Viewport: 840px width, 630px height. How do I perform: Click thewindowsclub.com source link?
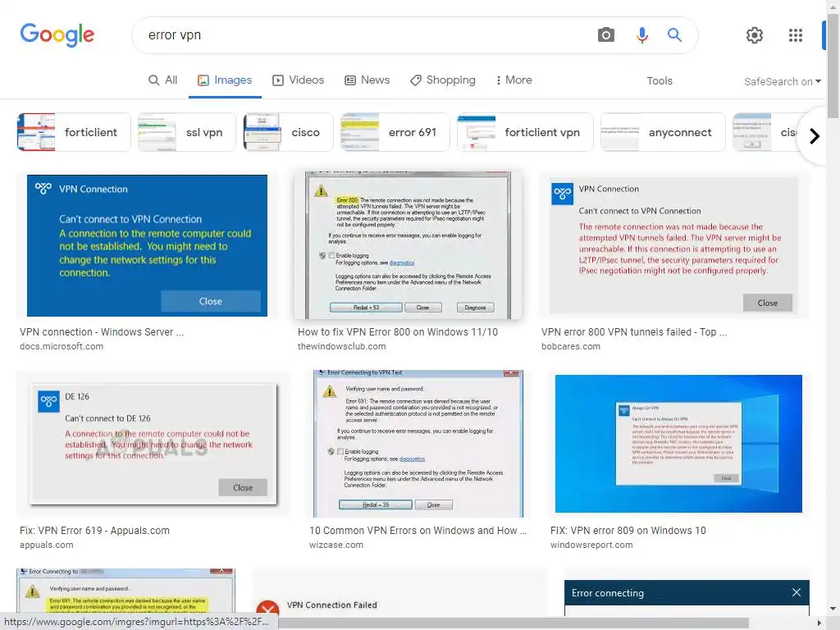coord(342,347)
